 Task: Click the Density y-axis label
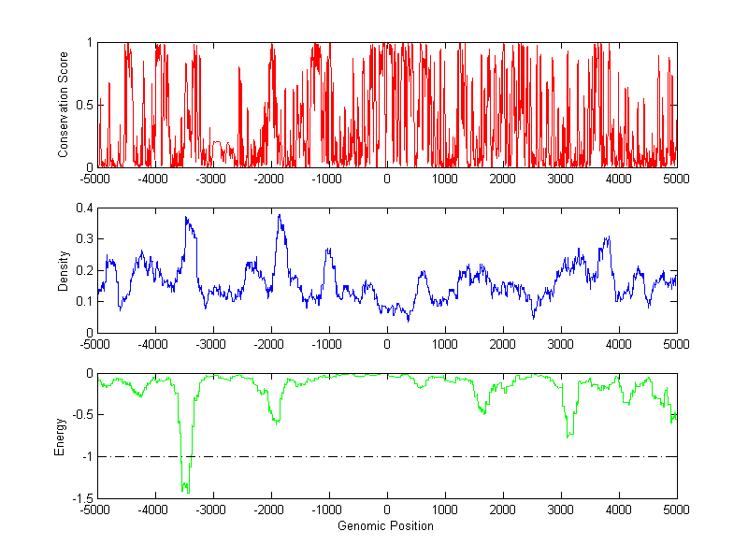tap(64, 270)
